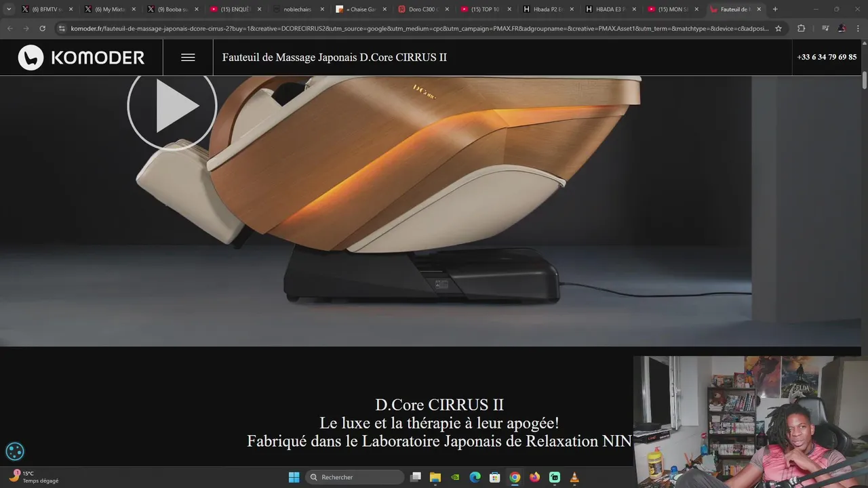868x488 pixels.
Task: Bookmark this page with the star icon
Action: (x=778, y=28)
